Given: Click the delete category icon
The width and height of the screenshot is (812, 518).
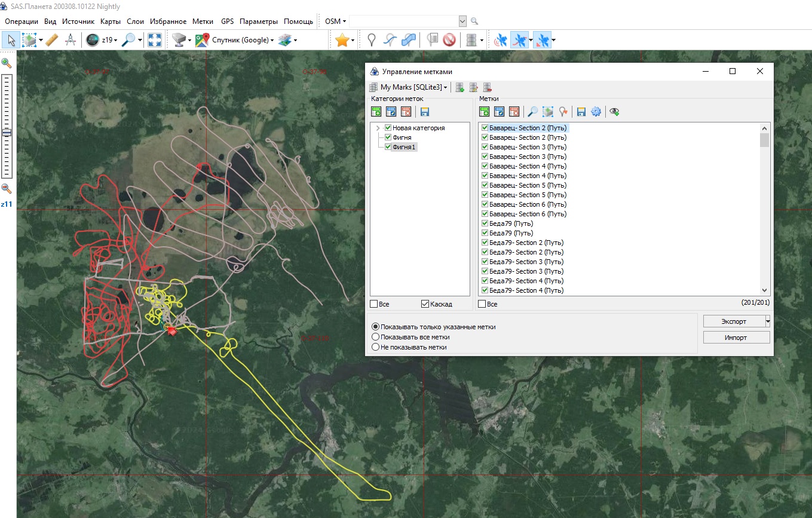Looking at the screenshot, I should [406, 112].
